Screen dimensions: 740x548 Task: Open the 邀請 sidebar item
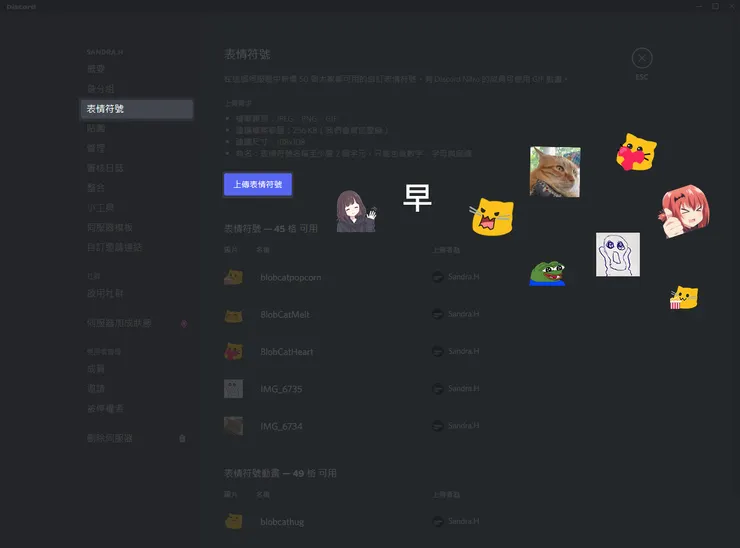[96, 388]
